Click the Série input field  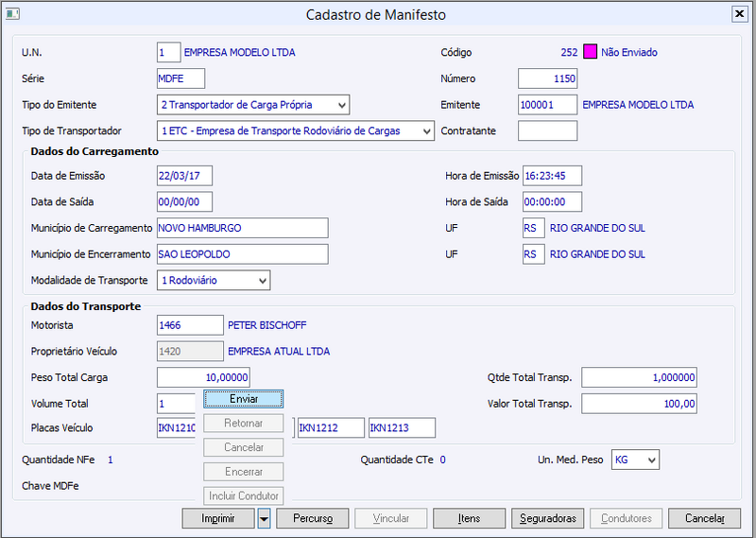(180, 78)
